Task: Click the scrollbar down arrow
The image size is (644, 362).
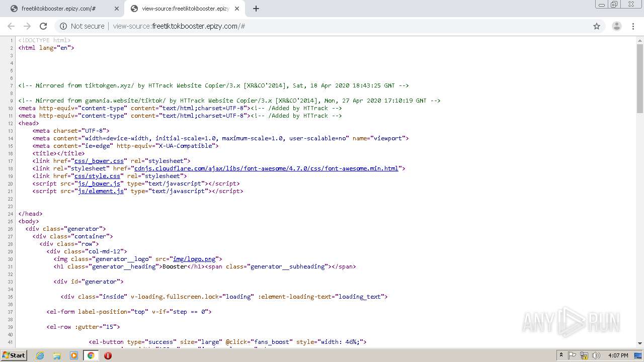Action: [x=640, y=343]
